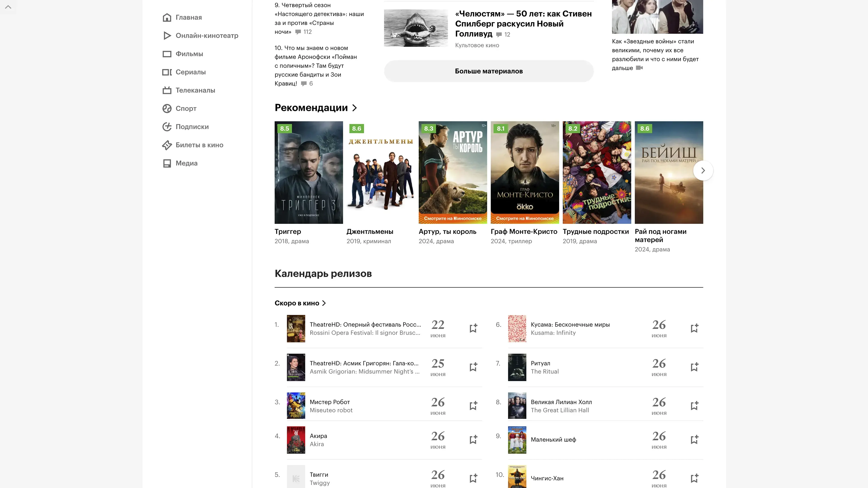This screenshot has width=868, height=488.
Task: Select the Телеканалы TV icon
Action: click(x=167, y=90)
